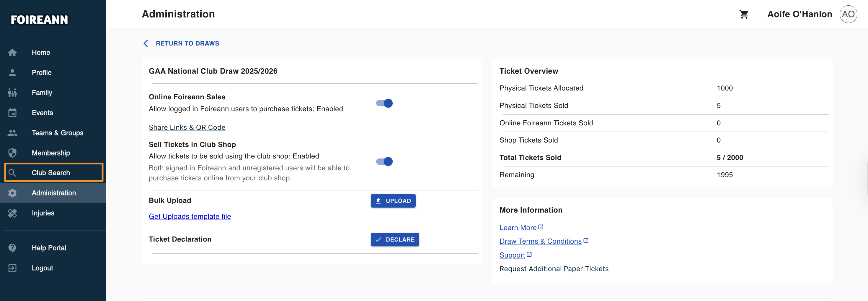Disable the Online Foireann Sales toggle
Viewport: 868px width, 301px height.
point(384,103)
